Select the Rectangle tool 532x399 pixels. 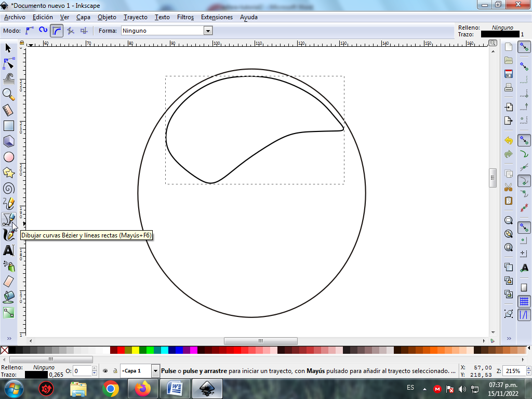(8, 126)
